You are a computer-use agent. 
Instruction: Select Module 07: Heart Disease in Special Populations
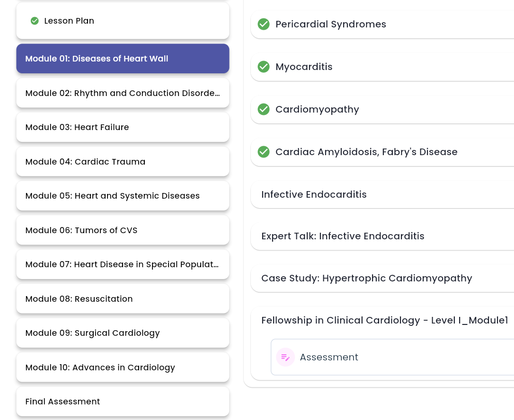click(x=123, y=264)
